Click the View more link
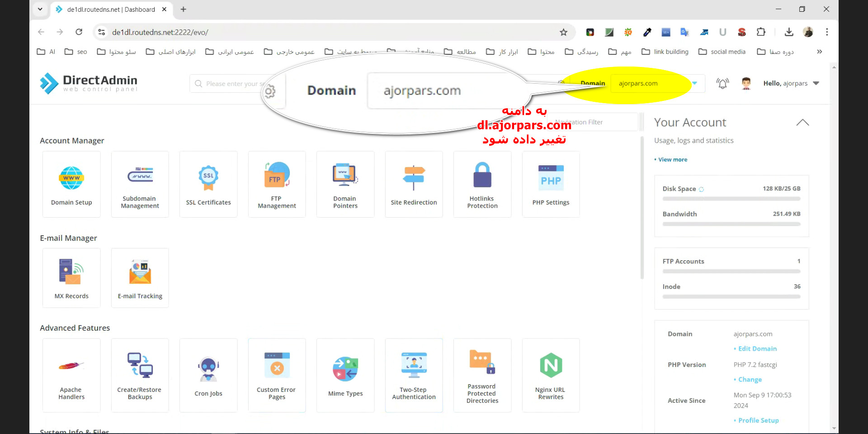The image size is (868, 434). pyautogui.click(x=673, y=159)
